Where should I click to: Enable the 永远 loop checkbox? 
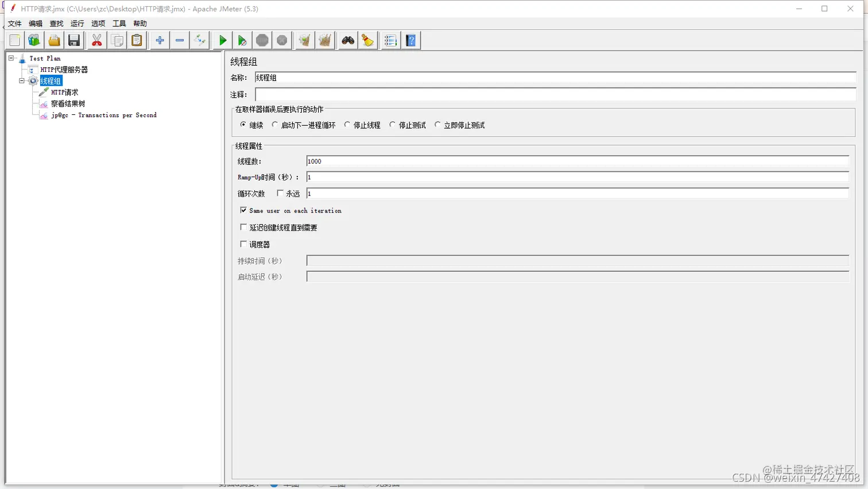click(x=280, y=194)
